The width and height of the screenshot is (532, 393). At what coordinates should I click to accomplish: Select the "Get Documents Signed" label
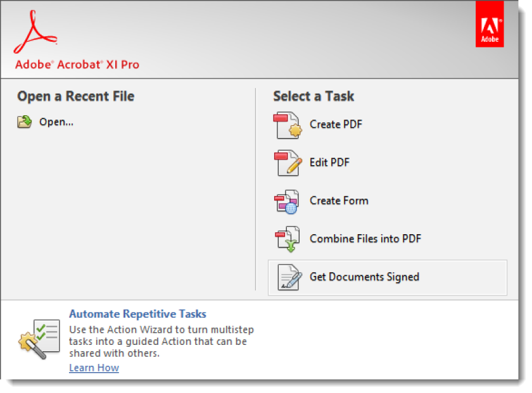[364, 277]
